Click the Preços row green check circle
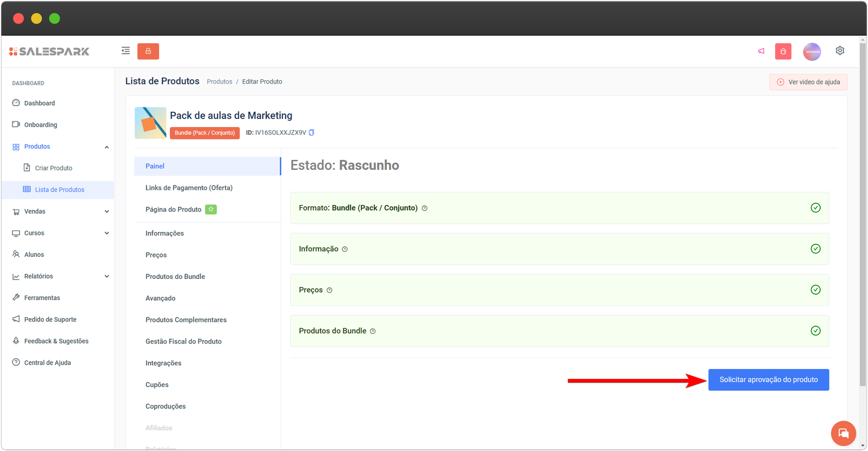This screenshot has width=868, height=451. (815, 290)
